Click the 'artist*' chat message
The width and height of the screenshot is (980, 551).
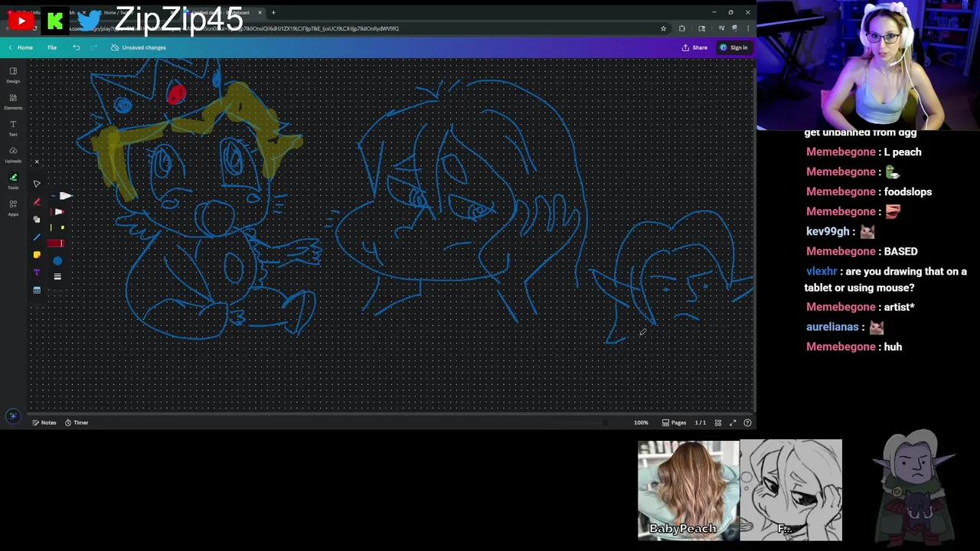click(x=899, y=307)
